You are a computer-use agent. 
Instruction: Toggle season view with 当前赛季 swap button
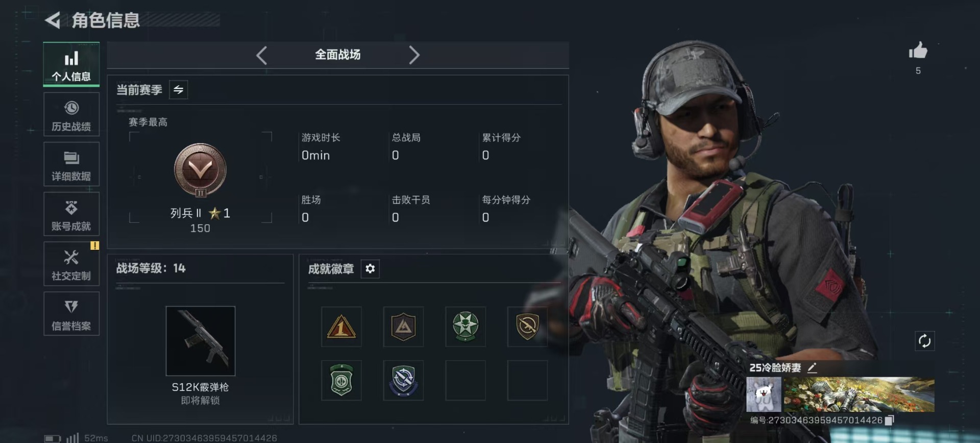click(x=178, y=90)
